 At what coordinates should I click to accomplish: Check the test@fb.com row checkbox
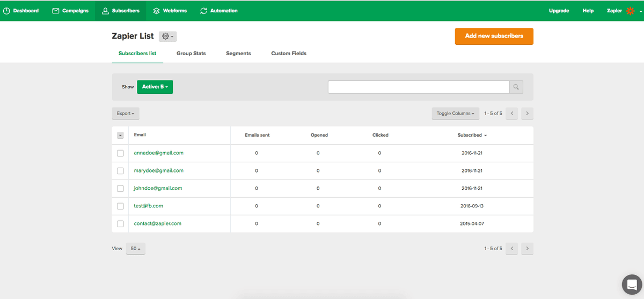pos(120,206)
